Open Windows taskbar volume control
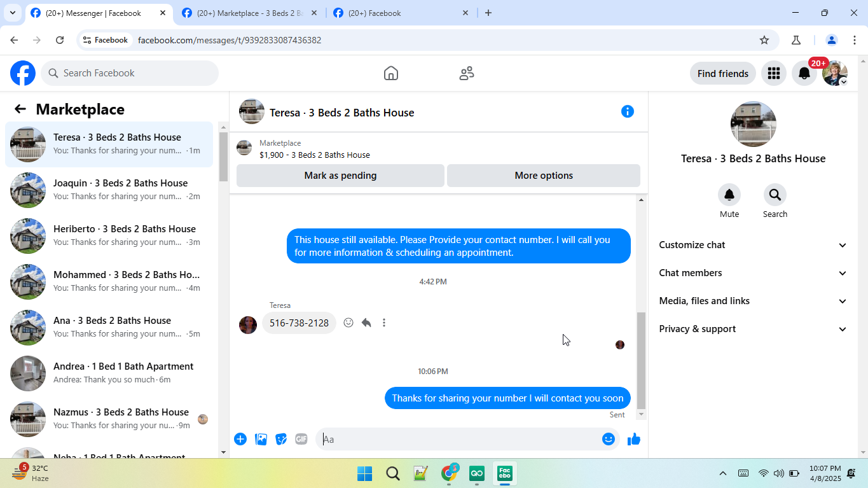 click(x=779, y=473)
